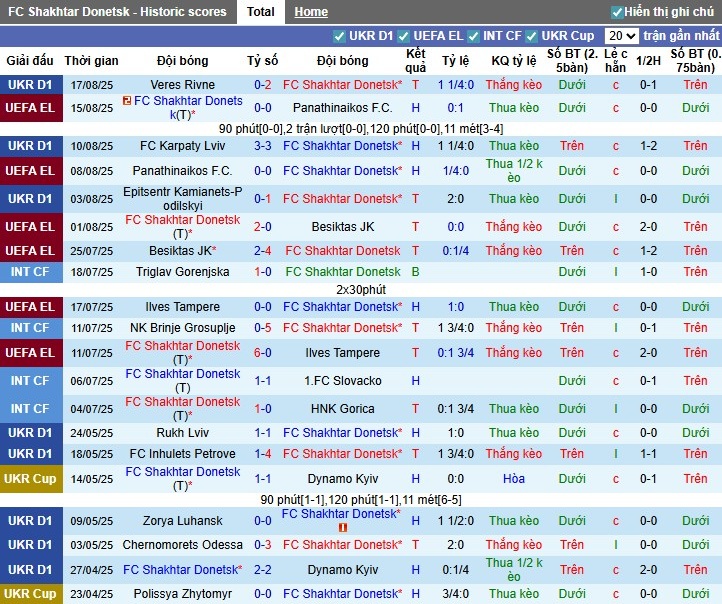Click red card icon beside Panathinaikos match
The image size is (722, 604).
tap(127, 102)
